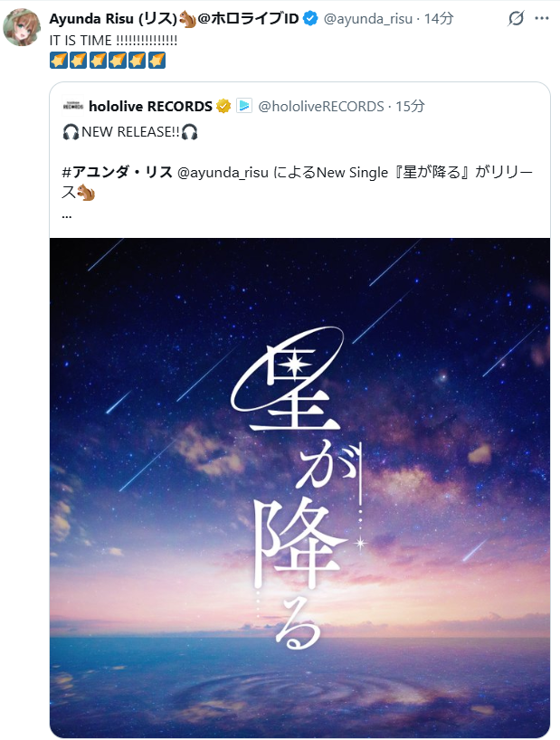This screenshot has width=560, height=740.
Task: Open the 星が降る cover art image
Action: tap(299, 488)
